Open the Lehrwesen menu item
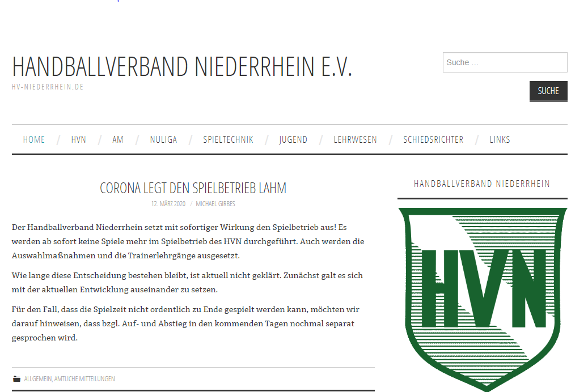This screenshot has height=392, width=571. (x=356, y=140)
